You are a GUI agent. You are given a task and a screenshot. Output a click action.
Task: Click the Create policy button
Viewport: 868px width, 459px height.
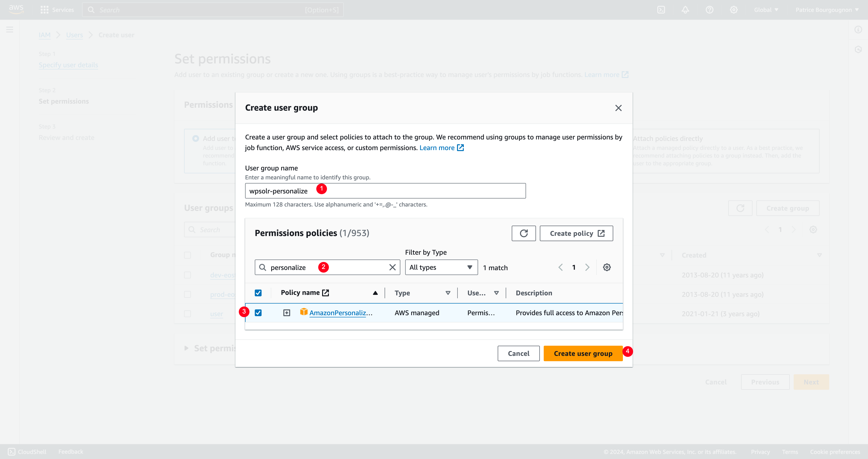click(576, 233)
